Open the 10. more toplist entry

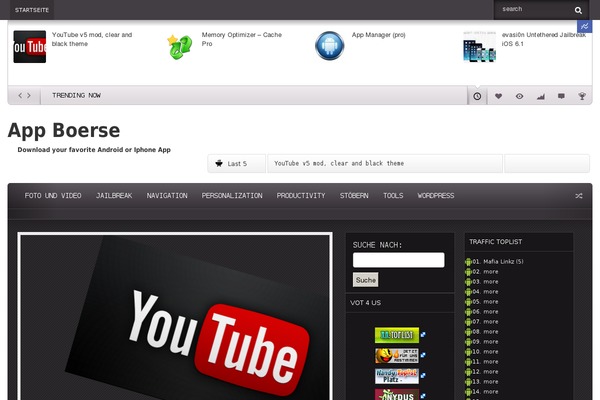tap(485, 352)
